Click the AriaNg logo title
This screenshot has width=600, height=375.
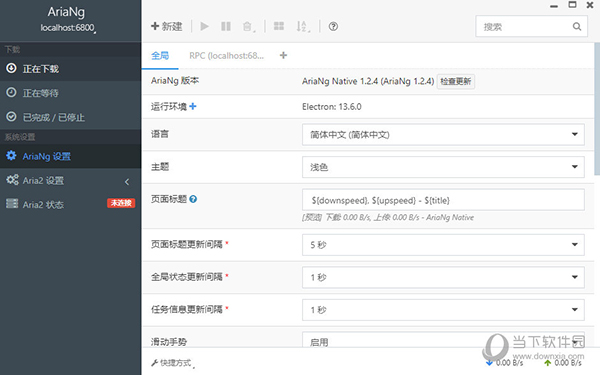tap(66, 12)
